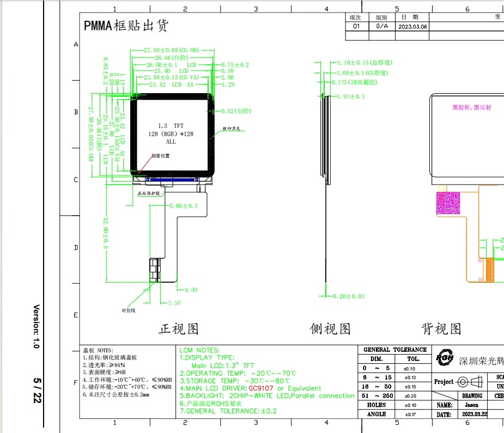Click the 5 / 22 page number
The width and height of the screenshot is (504, 433).
tap(37, 391)
